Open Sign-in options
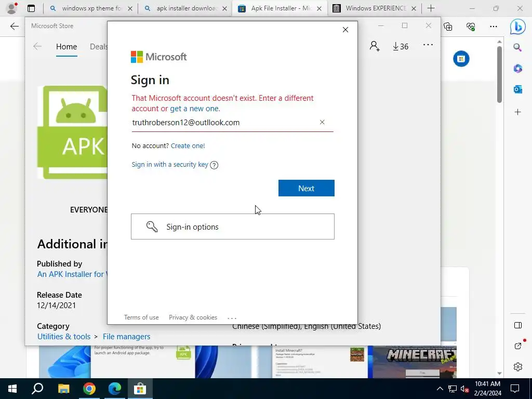The image size is (532, 399). point(233,227)
